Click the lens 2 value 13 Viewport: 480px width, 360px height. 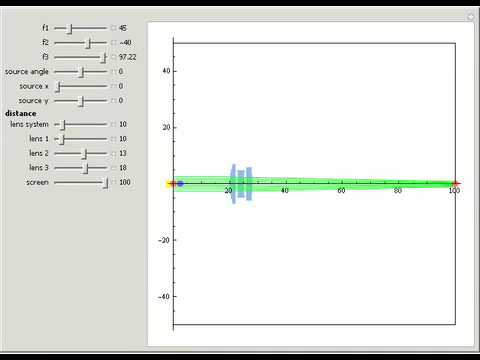click(x=123, y=153)
